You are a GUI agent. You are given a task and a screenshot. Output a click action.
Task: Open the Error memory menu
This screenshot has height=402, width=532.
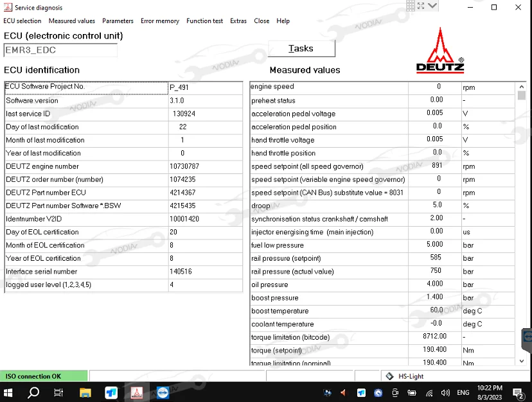click(160, 21)
